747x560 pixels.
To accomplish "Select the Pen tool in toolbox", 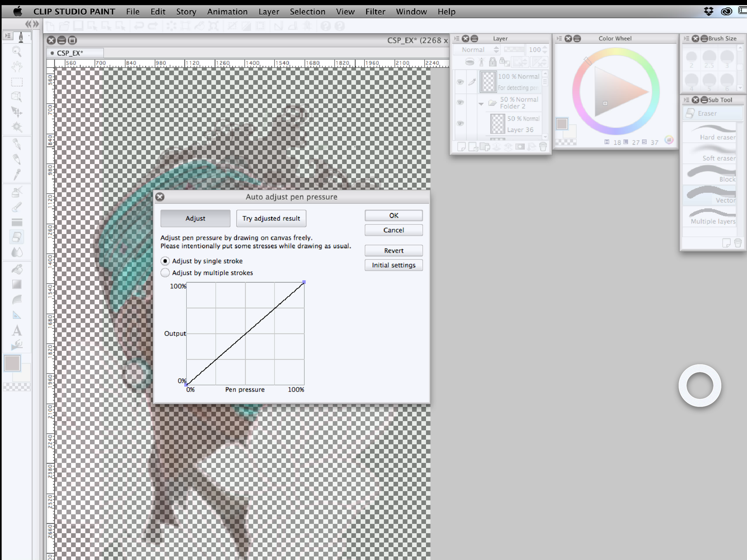I will (17, 145).
